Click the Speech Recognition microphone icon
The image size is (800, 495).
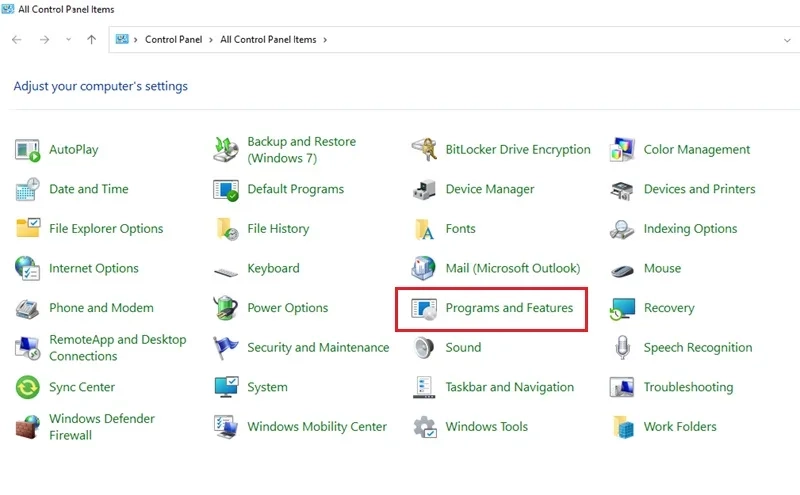point(622,348)
